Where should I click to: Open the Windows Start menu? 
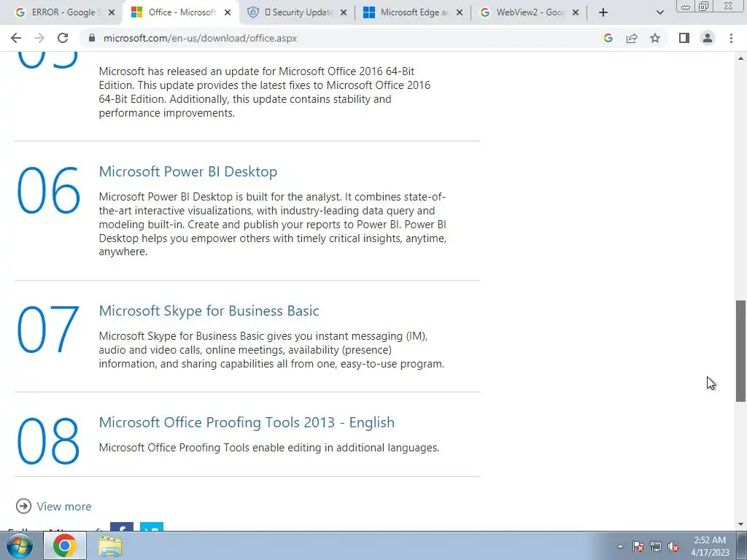pyautogui.click(x=19, y=545)
